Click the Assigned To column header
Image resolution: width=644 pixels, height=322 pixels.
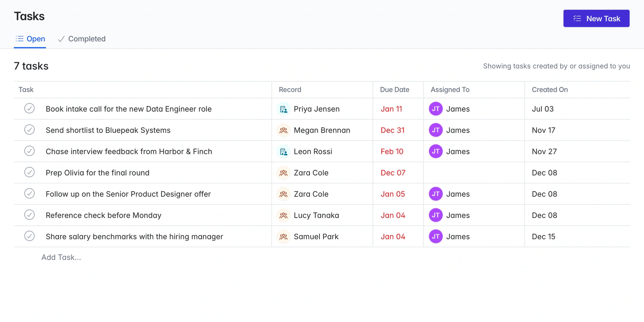pyautogui.click(x=450, y=90)
